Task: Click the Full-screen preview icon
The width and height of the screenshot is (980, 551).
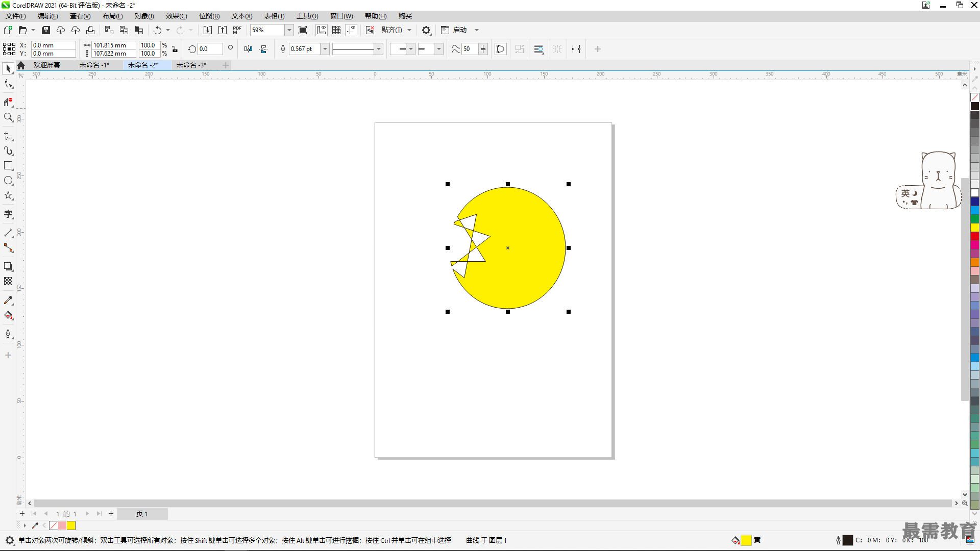Action: click(x=303, y=30)
